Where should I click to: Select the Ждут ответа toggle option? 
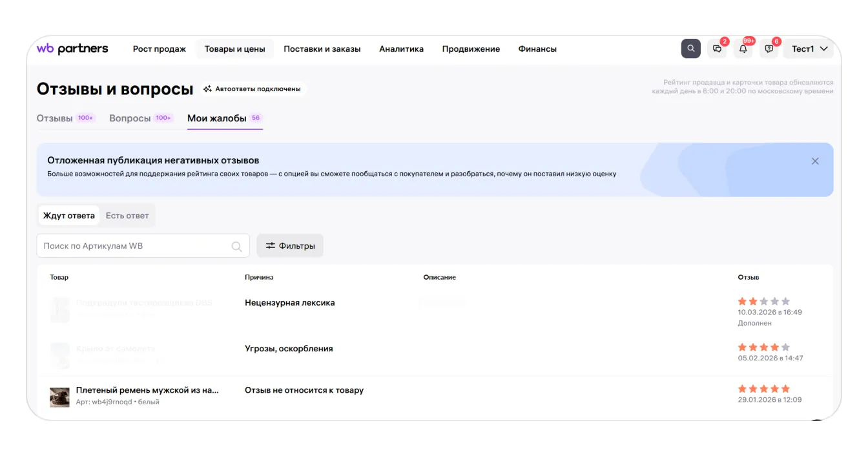68,216
